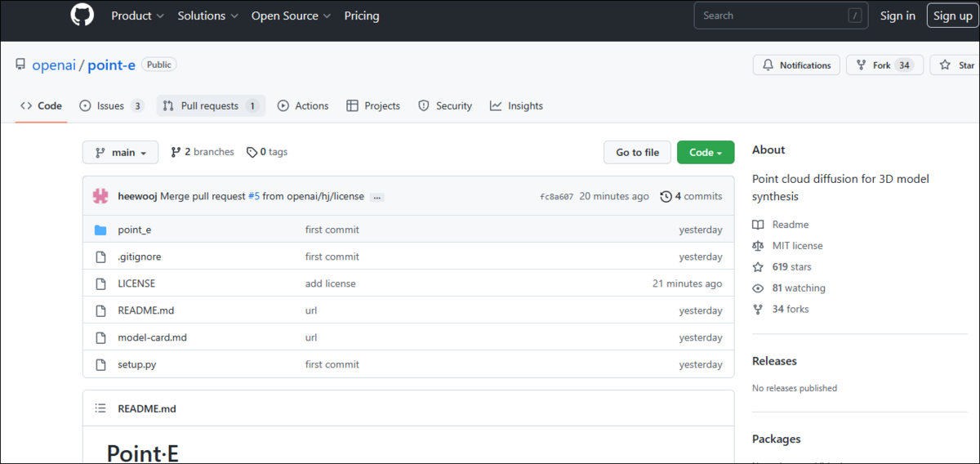The height and width of the screenshot is (464, 980).
Task: Click the search input field
Action: (772, 16)
